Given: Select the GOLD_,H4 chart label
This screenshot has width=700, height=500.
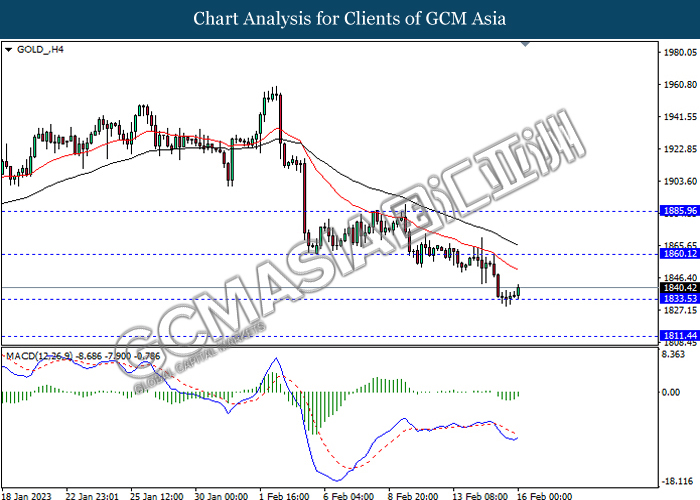Looking at the screenshot, I should pyautogui.click(x=40, y=50).
